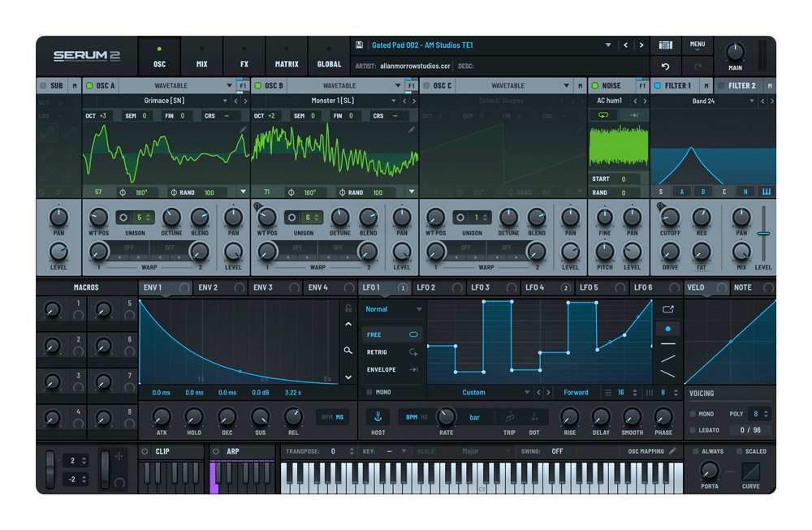Open the Band 24 filter type dropdown
Screen dimensions: 812x530
pyautogui.click(x=752, y=101)
